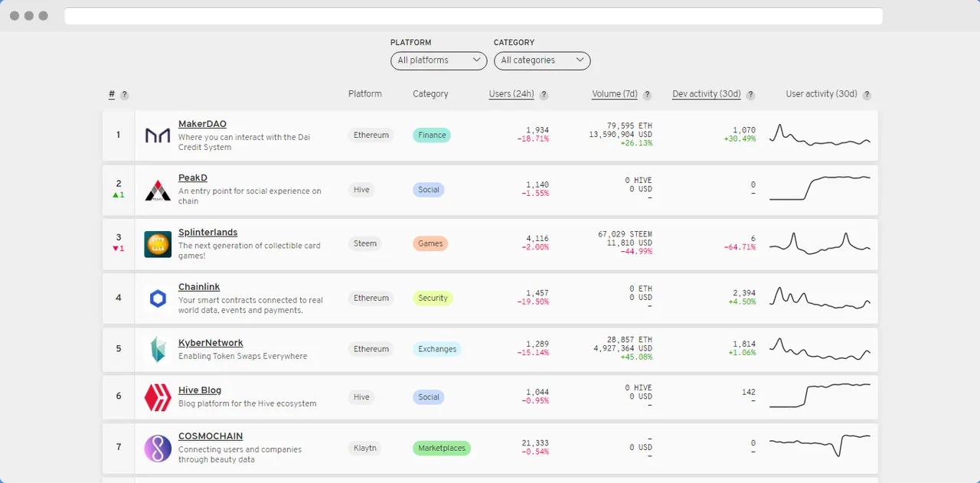Viewport: 980px width, 483px height.
Task: Open the Splinterlands dapp link
Action: coord(208,233)
